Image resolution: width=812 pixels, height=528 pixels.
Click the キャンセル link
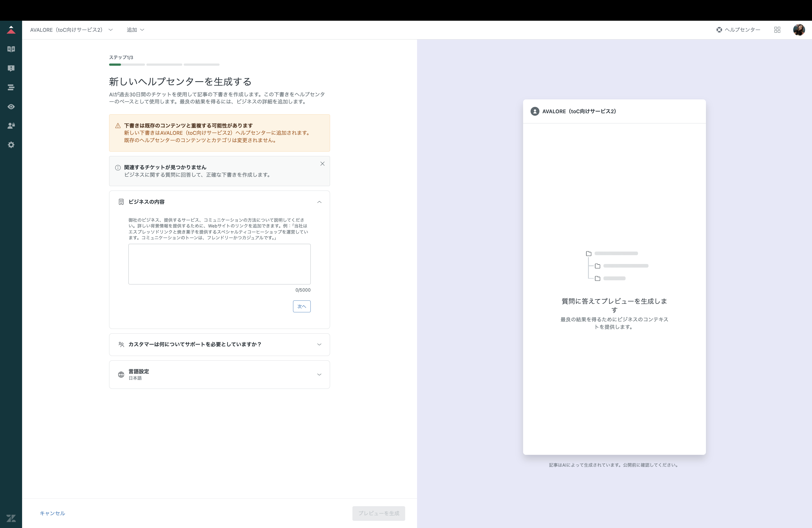tap(52, 513)
